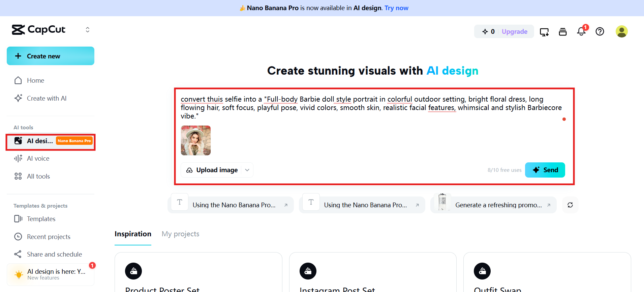The image size is (644, 292).
Task: Click the Upgrade link
Action: 514,31
